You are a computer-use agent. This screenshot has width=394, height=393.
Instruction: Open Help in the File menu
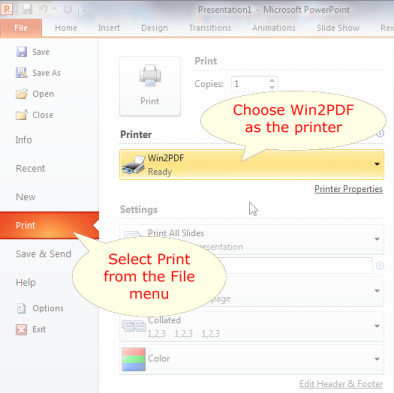tap(26, 283)
